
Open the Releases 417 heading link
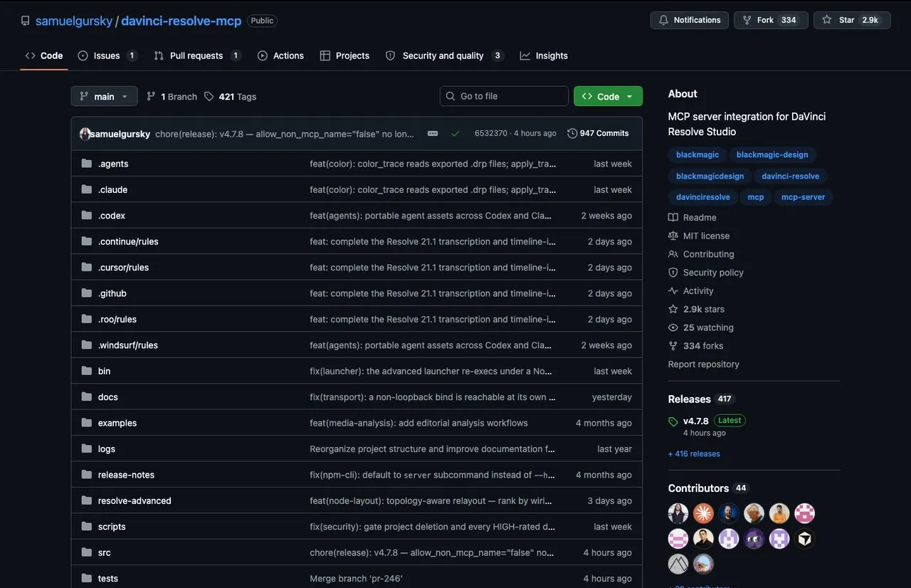pyautogui.click(x=700, y=399)
